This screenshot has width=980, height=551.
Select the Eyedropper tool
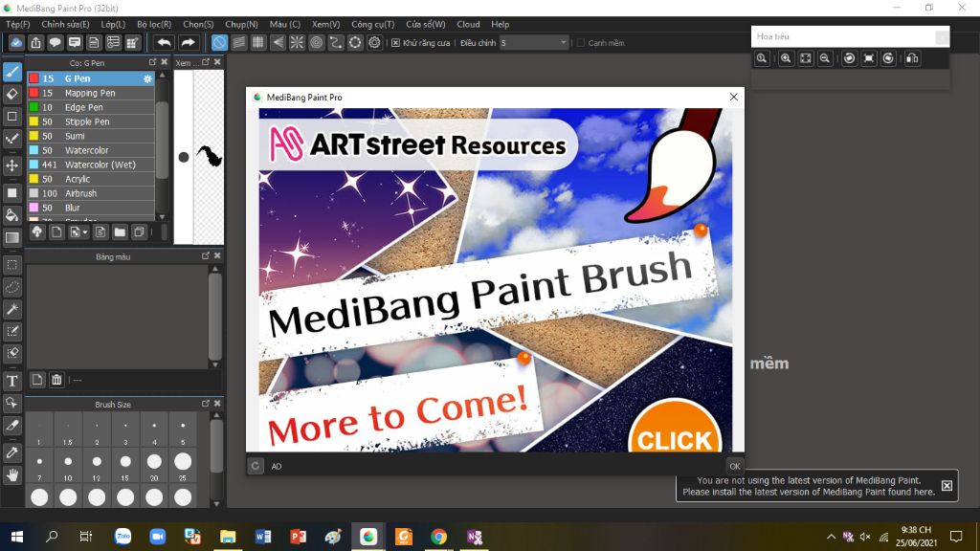click(11, 452)
